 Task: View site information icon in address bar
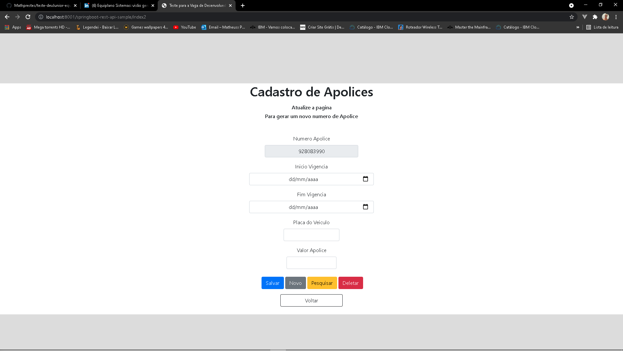41,17
